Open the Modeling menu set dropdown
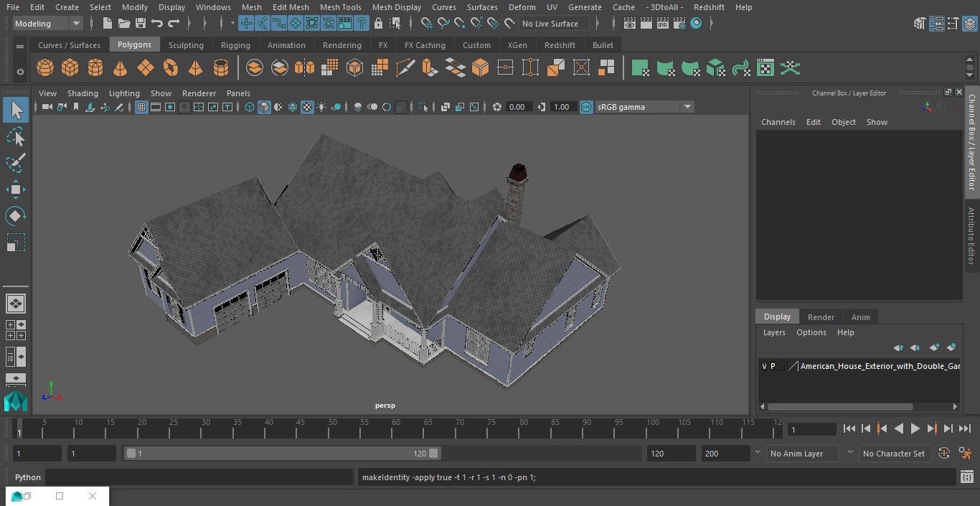The width and height of the screenshot is (980, 506). click(47, 24)
